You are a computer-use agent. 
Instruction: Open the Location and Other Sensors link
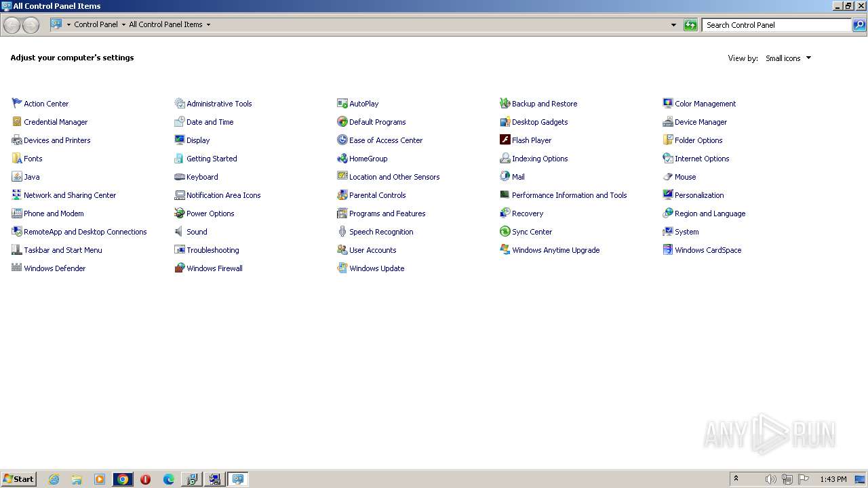pos(394,177)
